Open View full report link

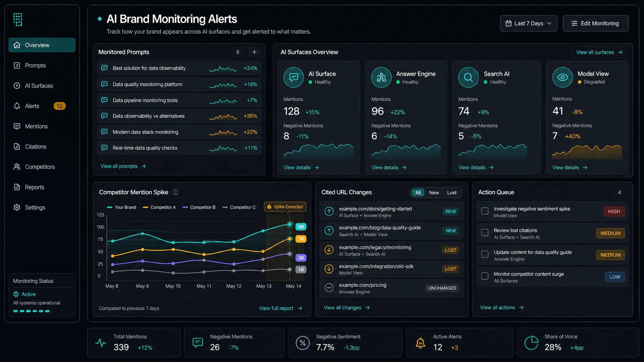(x=281, y=308)
